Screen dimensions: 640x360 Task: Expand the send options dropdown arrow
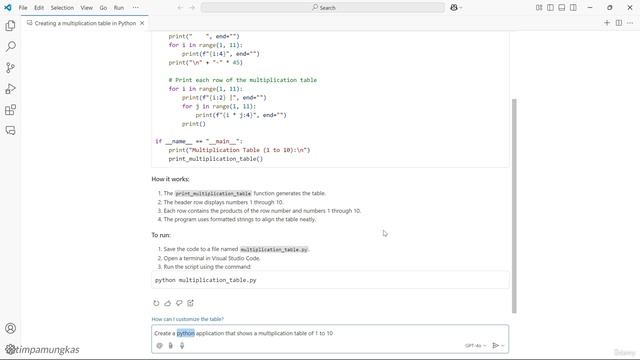pos(503,345)
